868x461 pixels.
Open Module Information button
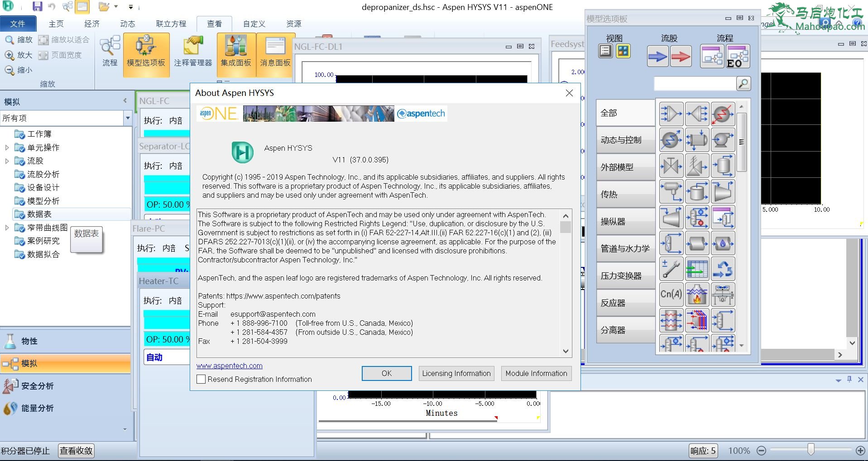tap(536, 373)
